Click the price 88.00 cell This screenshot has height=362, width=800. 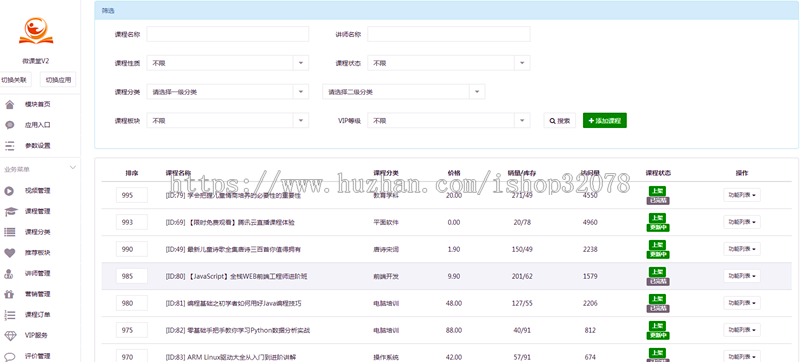(x=453, y=330)
